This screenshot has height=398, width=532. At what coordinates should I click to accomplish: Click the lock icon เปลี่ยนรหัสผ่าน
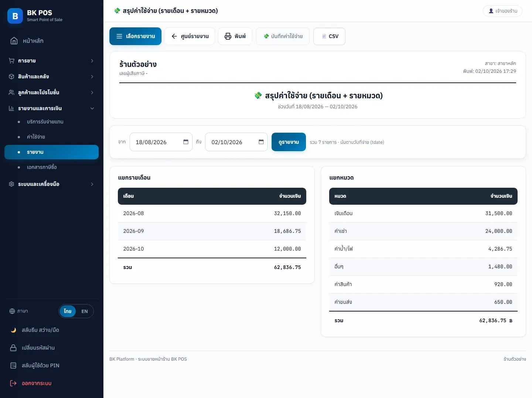click(x=13, y=348)
